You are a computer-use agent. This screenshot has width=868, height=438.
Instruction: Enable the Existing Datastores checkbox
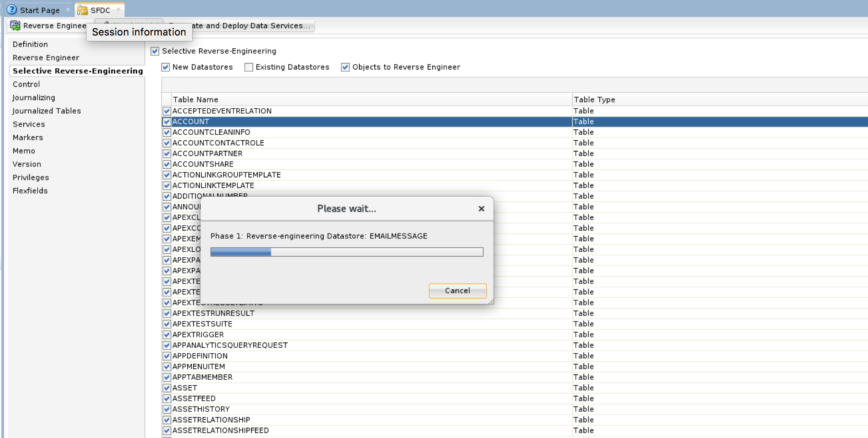[x=249, y=67]
